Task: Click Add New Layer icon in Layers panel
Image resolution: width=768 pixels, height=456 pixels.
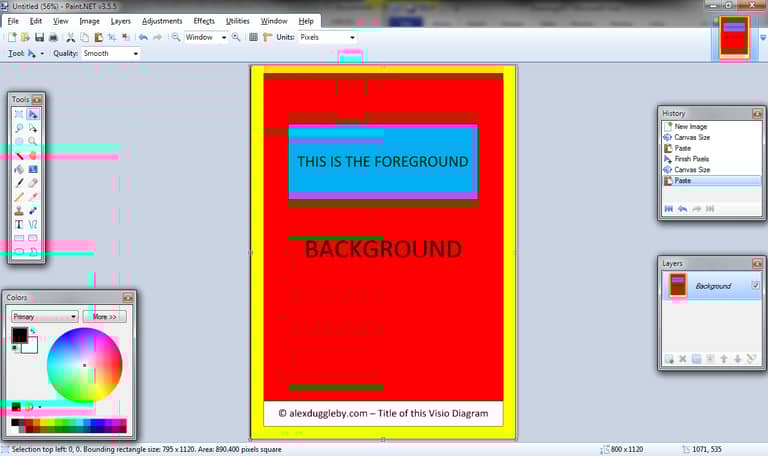Action: click(669, 359)
